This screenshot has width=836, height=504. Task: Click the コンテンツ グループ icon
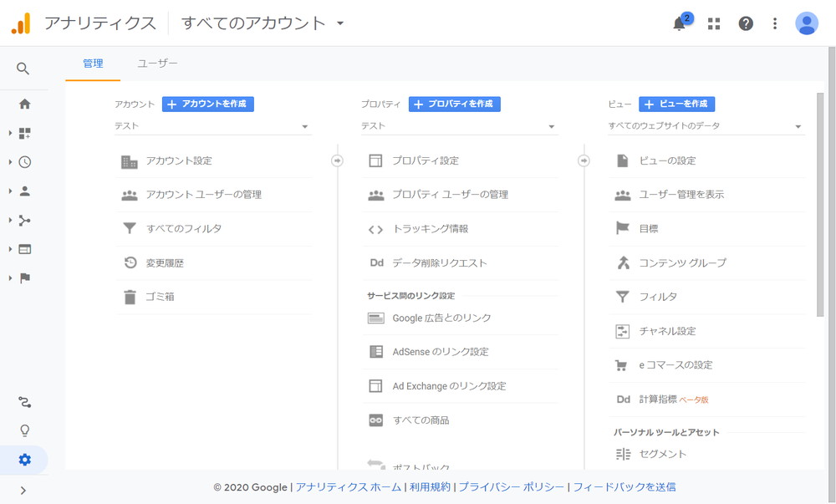pyautogui.click(x=624, y=262)
